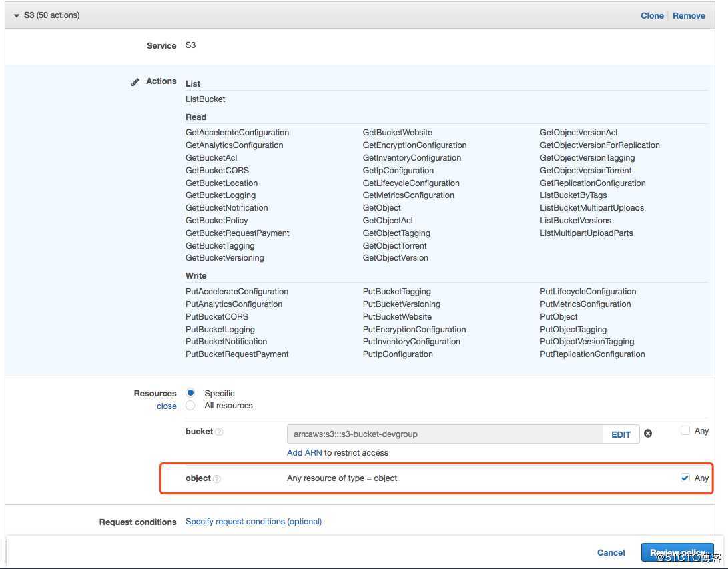Click GetInventoryConfiguration action

[412, 158]
